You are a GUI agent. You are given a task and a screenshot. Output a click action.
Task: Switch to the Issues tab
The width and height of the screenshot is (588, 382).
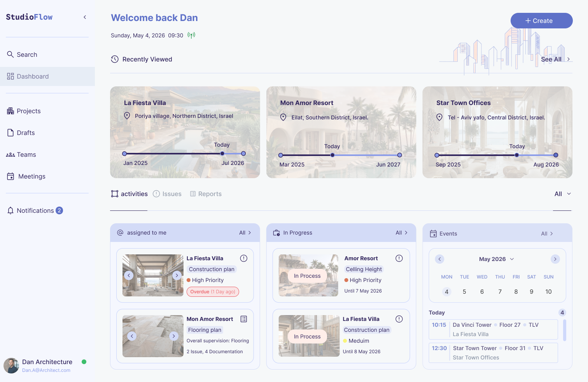pyautogui.click(x=167, y=194)
